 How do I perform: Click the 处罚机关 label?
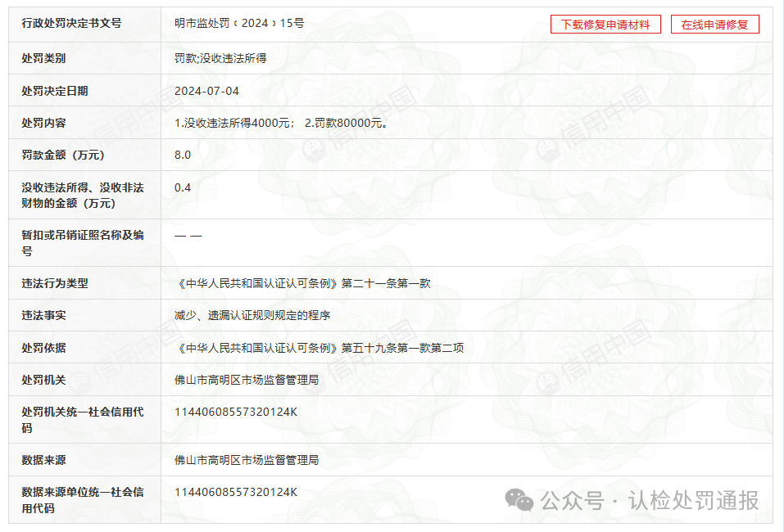[x=43, y=380]
